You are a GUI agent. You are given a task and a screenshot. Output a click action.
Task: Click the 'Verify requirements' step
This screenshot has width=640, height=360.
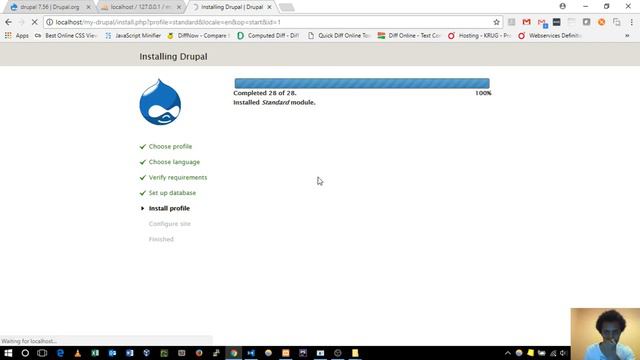[x=178, y=177]
